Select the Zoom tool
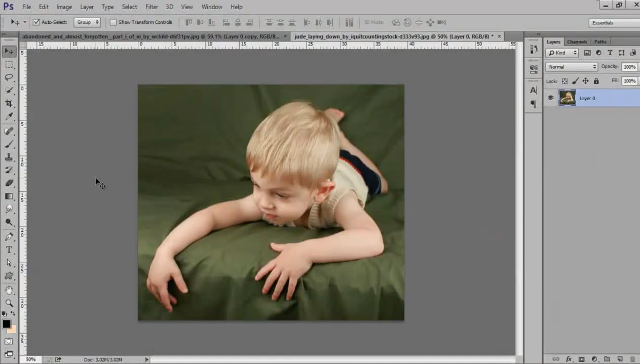640x364 pixels. tap(9, 303)
